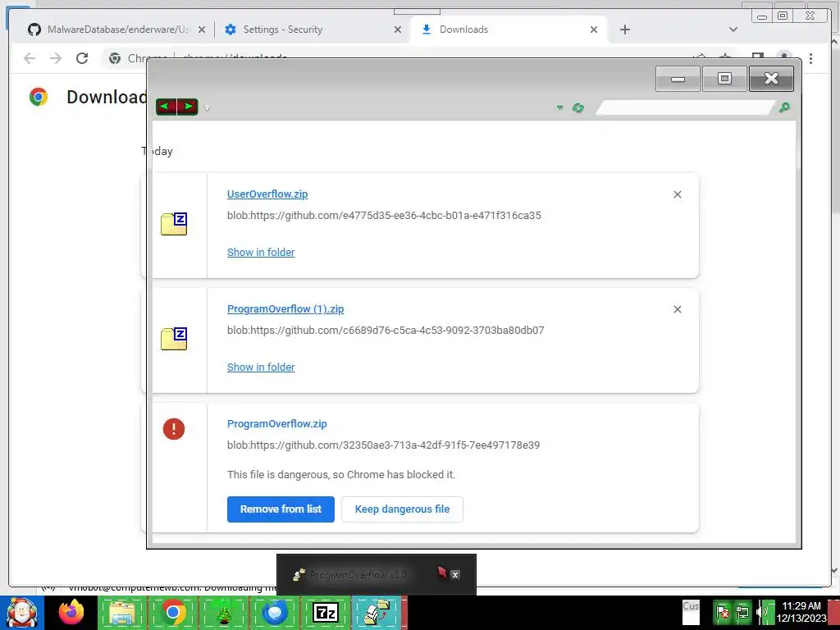Click the network tray icon
The height and width of the screenshot is (630, 840).
click(742, 612)
